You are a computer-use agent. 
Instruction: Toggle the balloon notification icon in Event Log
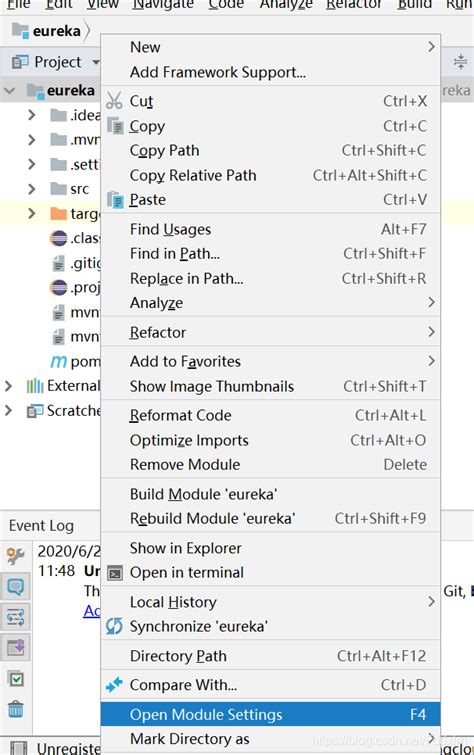[15, 586]
